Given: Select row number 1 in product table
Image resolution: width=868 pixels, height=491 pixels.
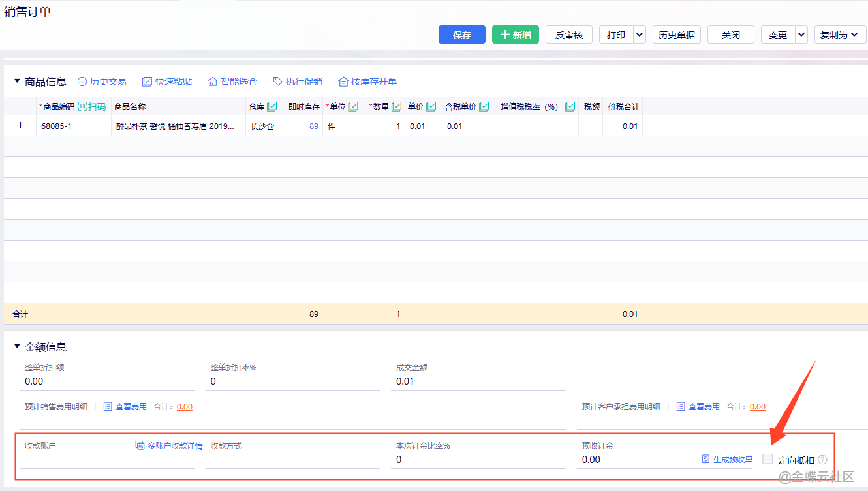Looking at the screenshot, I should [x=20, y=125].
